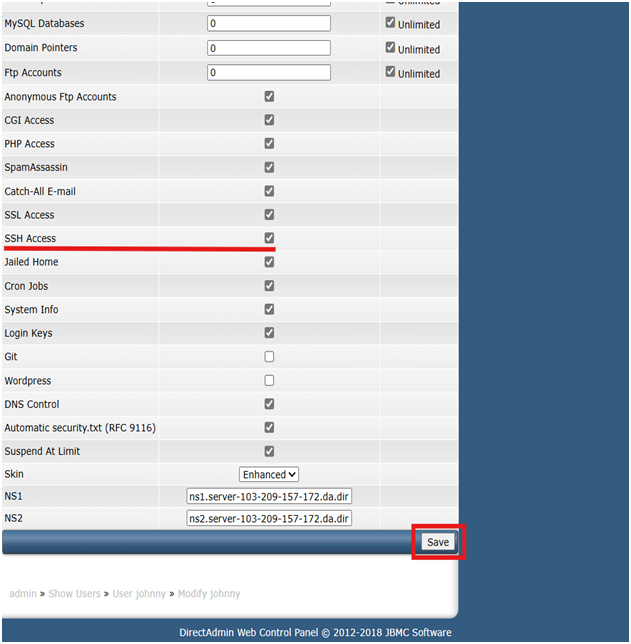The width and height of the screenshot is (631, 644).
Task: Open the User johnny breadcrumb link
Action: pyautogui.click(x=139, y=593)
